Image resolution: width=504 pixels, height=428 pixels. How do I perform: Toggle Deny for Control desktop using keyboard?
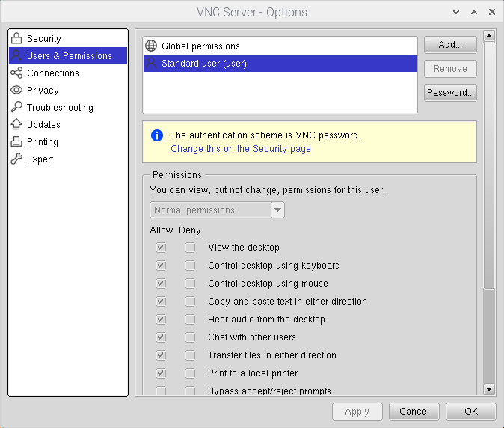(x=190, y=266)
